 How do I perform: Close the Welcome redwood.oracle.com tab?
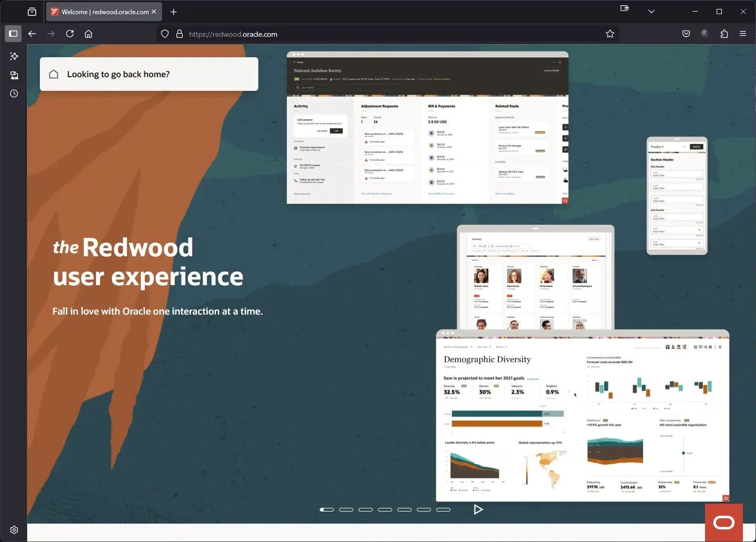(154, 12)
